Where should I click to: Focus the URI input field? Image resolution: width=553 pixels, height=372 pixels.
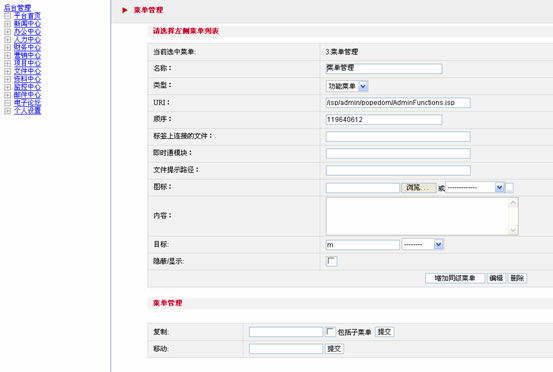pos(398,103)
